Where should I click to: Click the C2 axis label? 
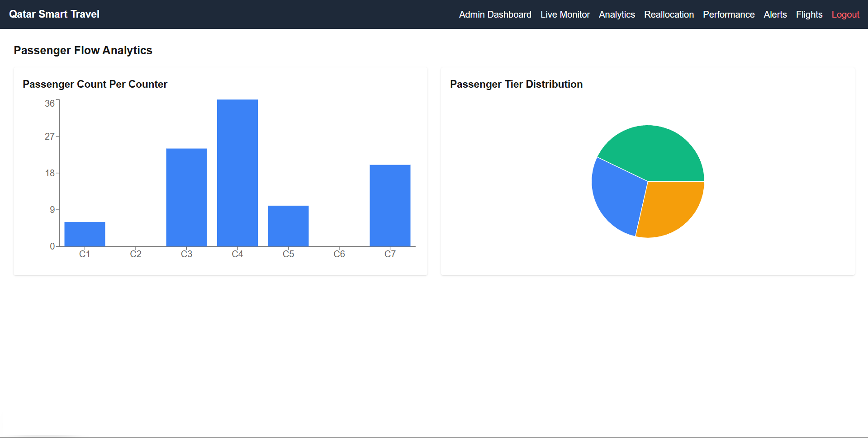(x=136, y=254)
